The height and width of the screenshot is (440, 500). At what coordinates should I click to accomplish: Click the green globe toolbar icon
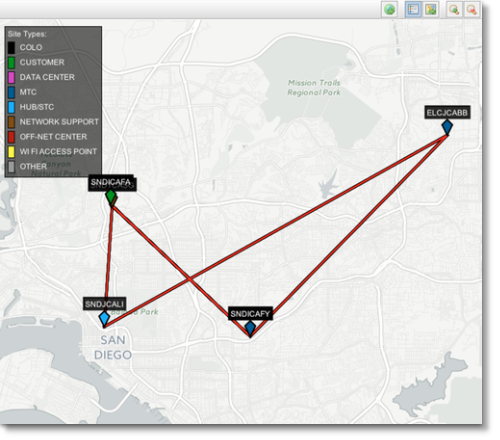point(389,9)
